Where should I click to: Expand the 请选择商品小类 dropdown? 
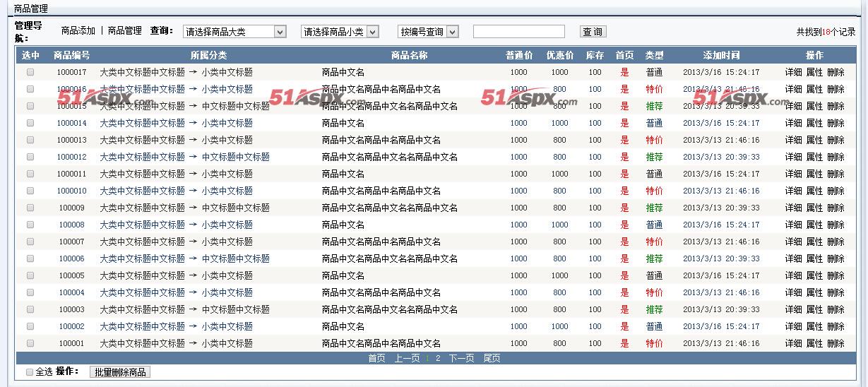click(x=340, y=32)
